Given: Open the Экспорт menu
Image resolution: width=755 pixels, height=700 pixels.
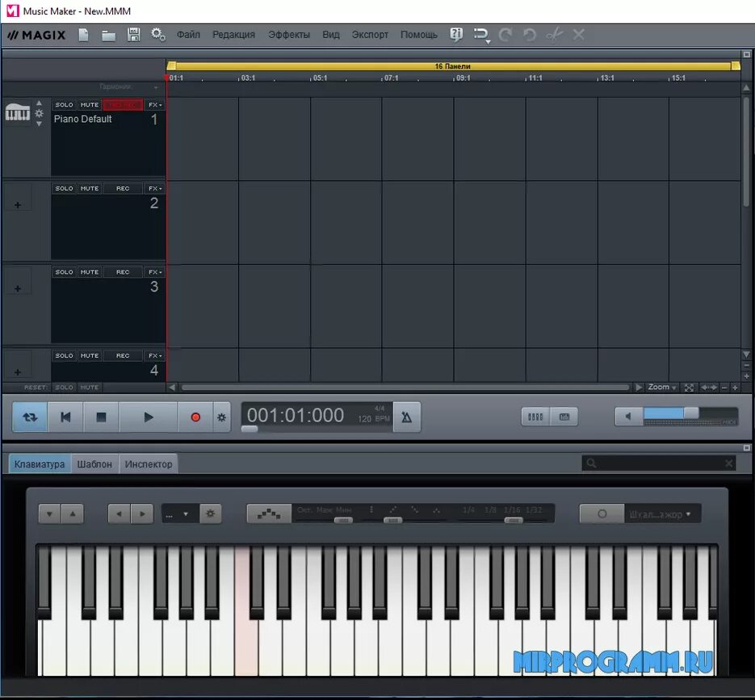Looking at the screenshot, I should [370, 35].
